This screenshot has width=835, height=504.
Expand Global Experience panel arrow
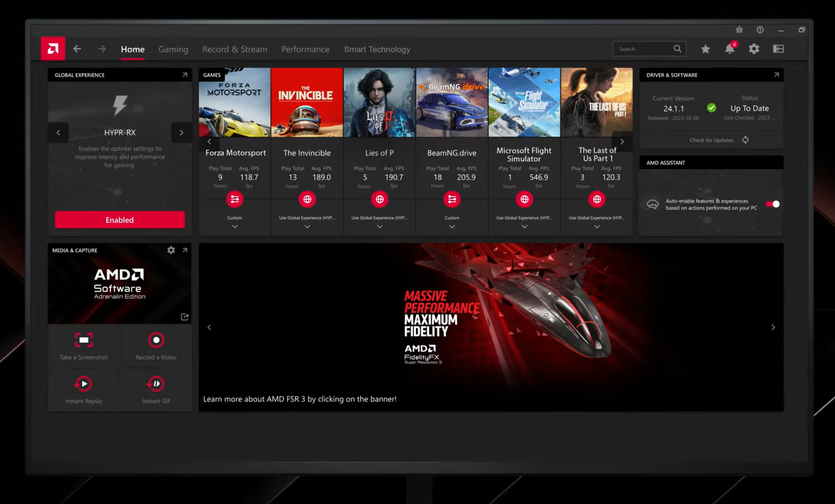pyautogui.click(x=185, y=75)
